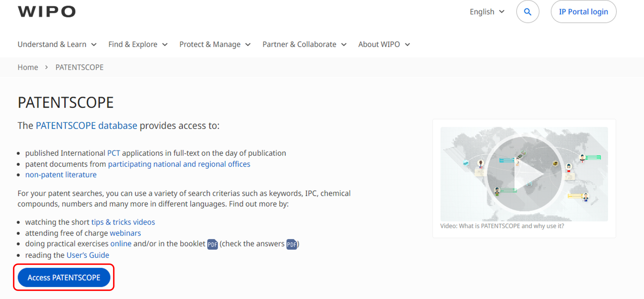The height and width of the screenshot is (299, 644).
Task: Open Protect & Manage menu
Action: click(215, 45)
